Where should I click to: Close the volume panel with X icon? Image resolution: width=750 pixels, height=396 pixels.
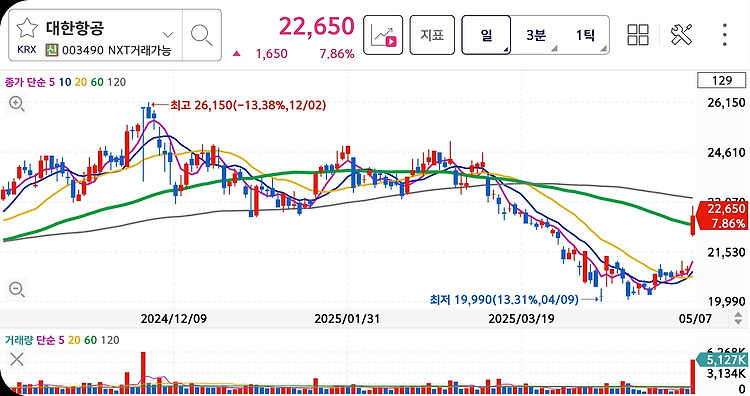[x=17, y=359]
